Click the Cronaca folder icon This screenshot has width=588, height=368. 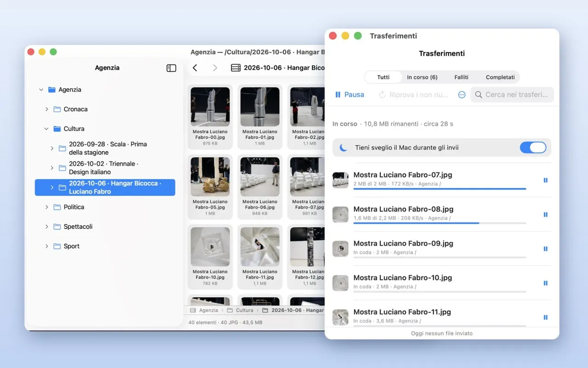[57, 109]
